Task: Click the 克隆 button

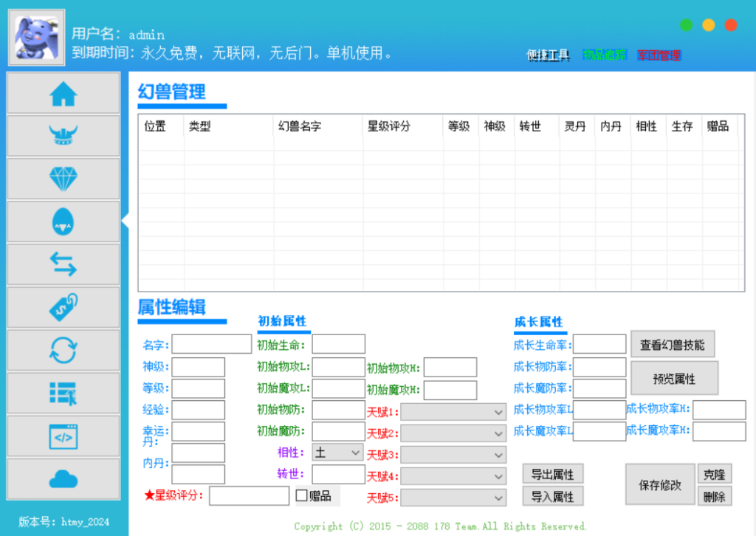Action: coord(715,474)
